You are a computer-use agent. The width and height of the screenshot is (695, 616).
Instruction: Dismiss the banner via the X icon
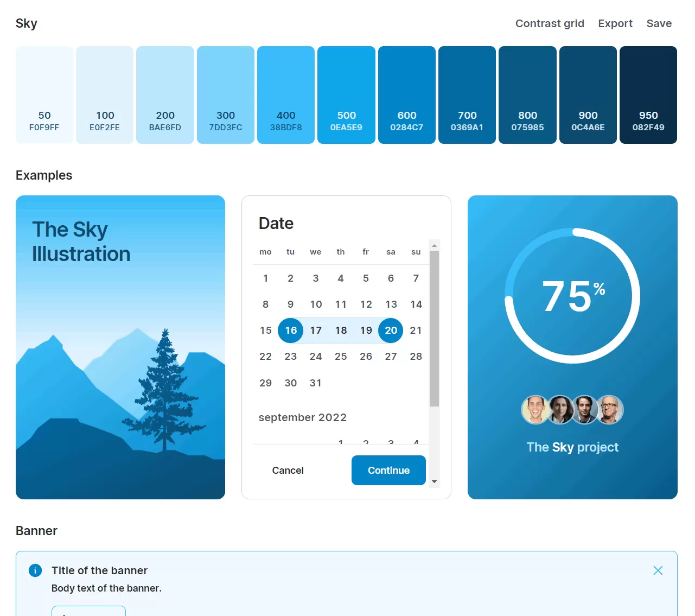pyautogui.click(x=658, y=570)
